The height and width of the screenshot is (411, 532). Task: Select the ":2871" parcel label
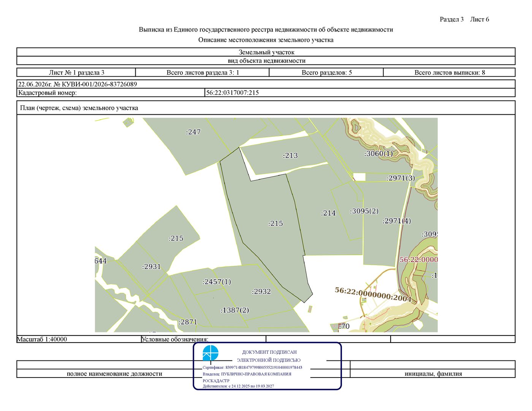point(188,322)
